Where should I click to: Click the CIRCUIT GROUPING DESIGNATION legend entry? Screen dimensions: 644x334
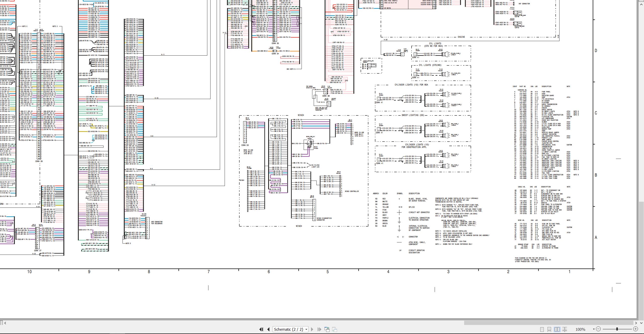[x=417, y=251]
